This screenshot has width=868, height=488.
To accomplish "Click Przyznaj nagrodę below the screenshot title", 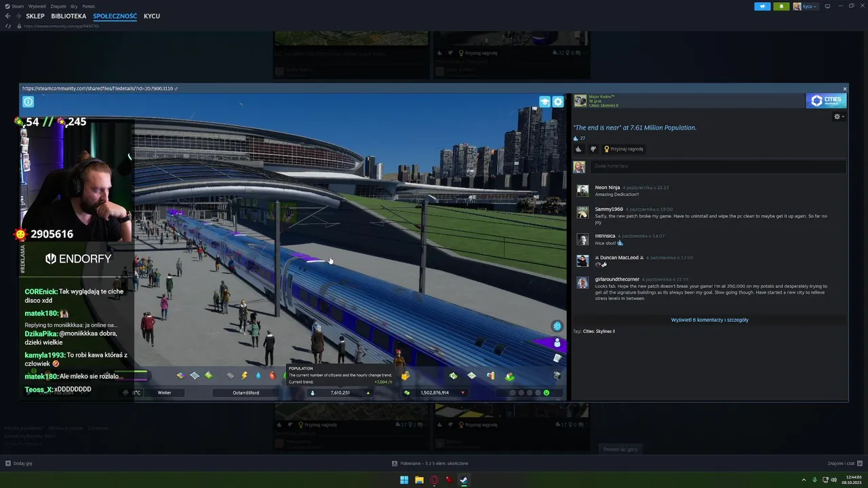I will click(x=624, y=149).
